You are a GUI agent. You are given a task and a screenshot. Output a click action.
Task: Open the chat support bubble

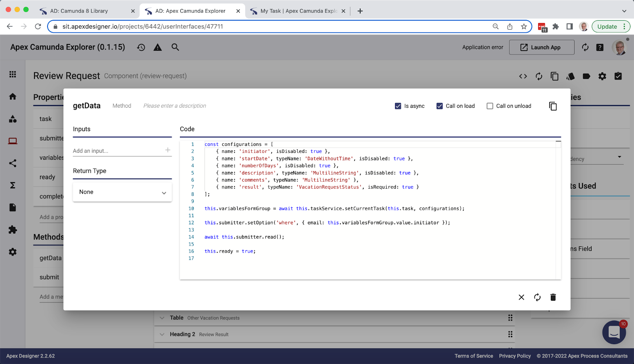pos(614,332)
